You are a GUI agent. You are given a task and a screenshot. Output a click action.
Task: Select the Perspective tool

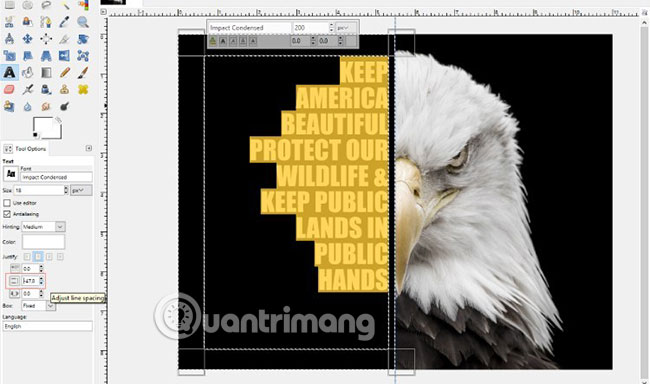(x=46, y=56)
